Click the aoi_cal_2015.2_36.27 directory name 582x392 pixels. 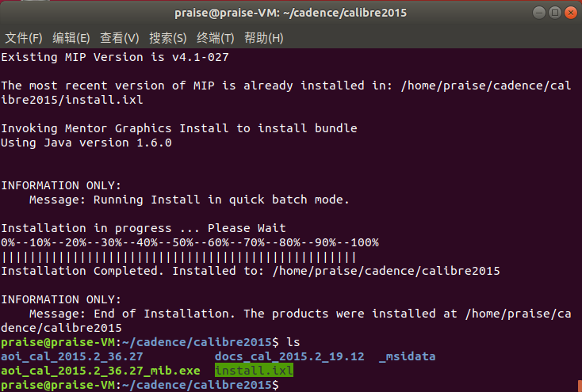click(x=72, y=356)
